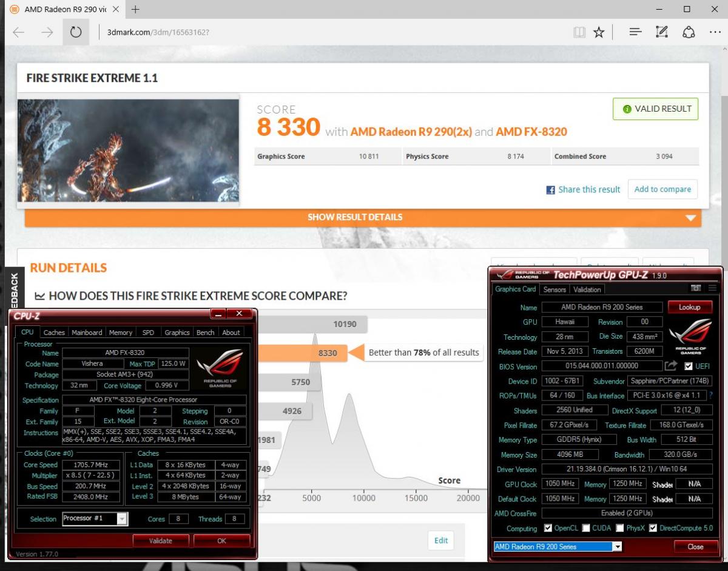Image resolution: width=728 pixels, height=571 pixels.
Task: Click the Core Speed value 1705.7 MHz
Action: point(90,465)
